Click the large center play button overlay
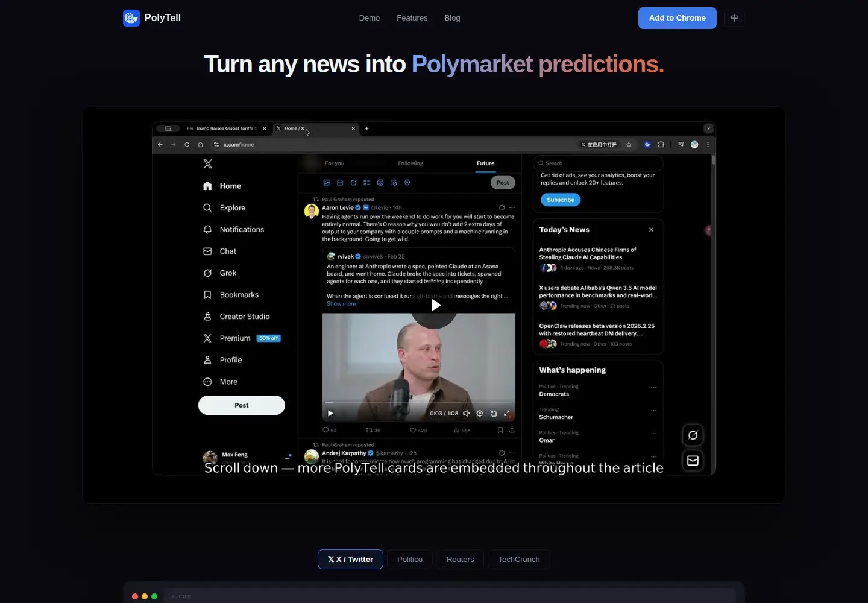Image resolution: width=868 pixels, height=603 pixels. (435, 305)
